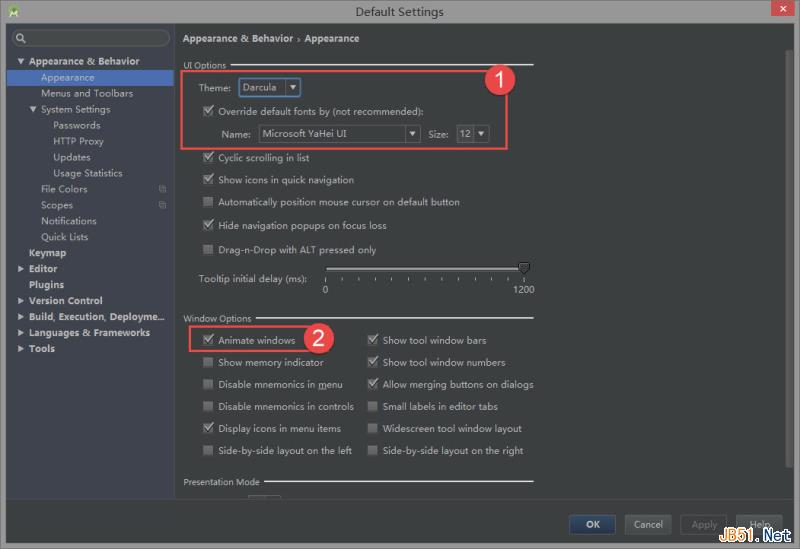The image size is (800, 549).
Task: Toggle Display icons in menu items
Action: [208, 428]
